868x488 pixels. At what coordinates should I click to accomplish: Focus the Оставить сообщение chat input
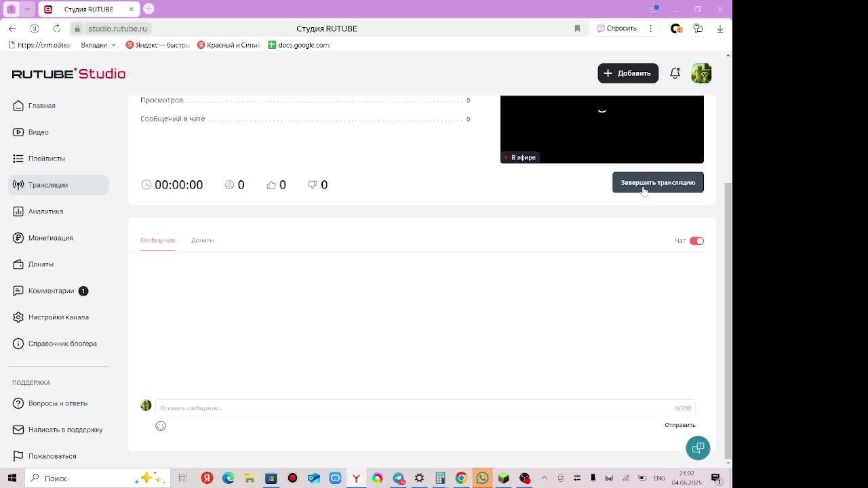pyautogui.click(x=425, y=408)
